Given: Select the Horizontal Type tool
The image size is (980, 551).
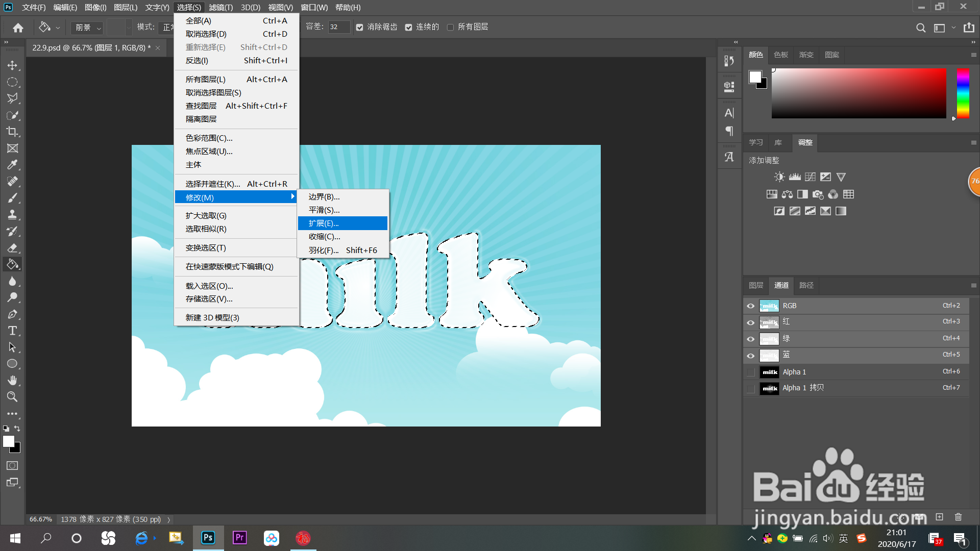Looking at the screenshot, I should pyautogui.click(x=12, y=331).
